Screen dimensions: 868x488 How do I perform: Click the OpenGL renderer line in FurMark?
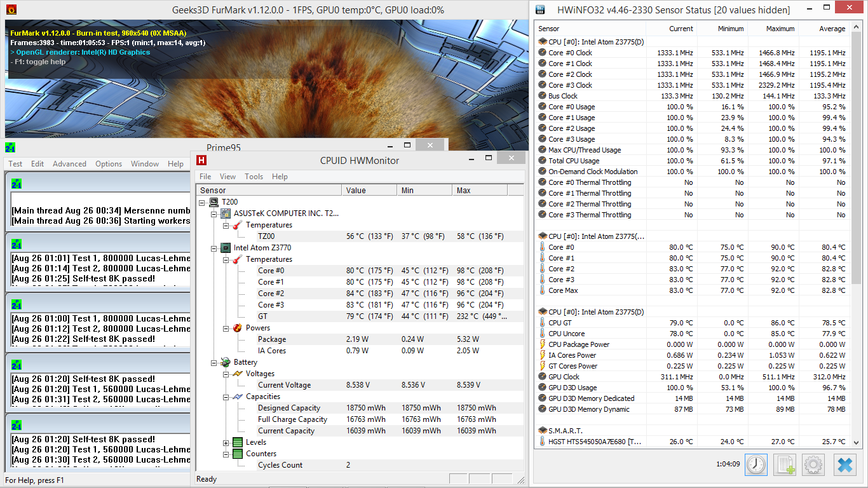81,52
